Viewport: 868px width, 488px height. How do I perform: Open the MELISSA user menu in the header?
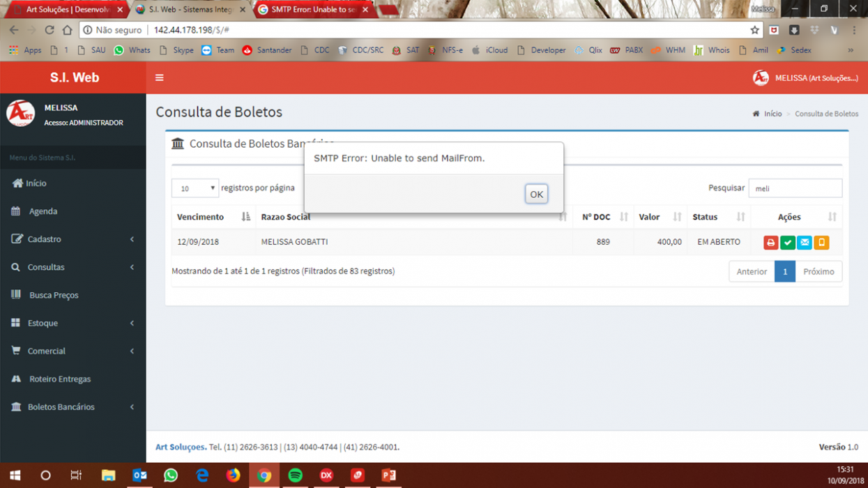pos(806,78)
